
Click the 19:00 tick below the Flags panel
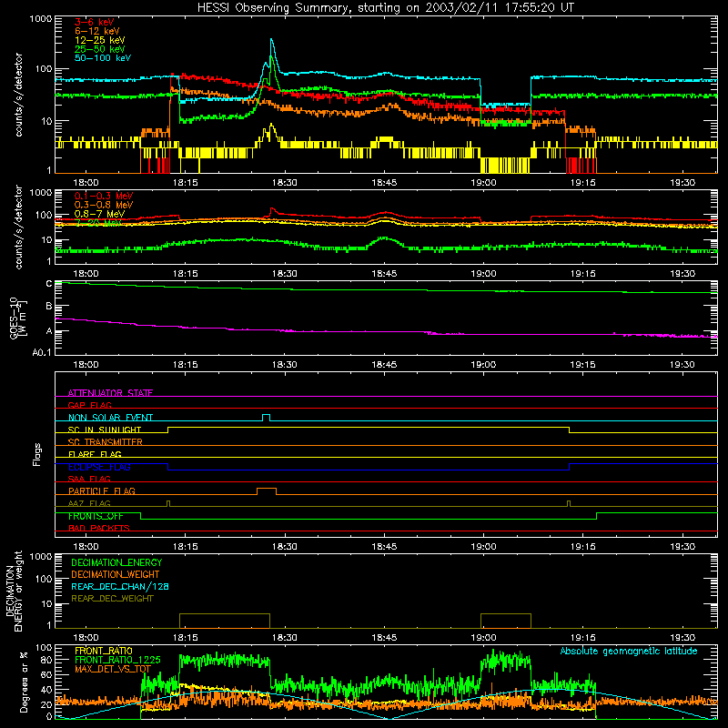click(483, 547)
